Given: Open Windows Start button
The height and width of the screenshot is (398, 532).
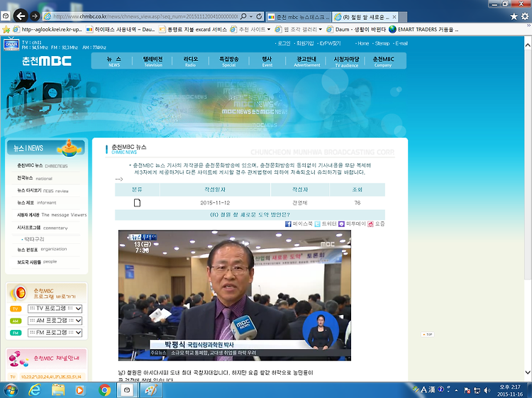Looking at the screenshot, I should click(10, 390).
